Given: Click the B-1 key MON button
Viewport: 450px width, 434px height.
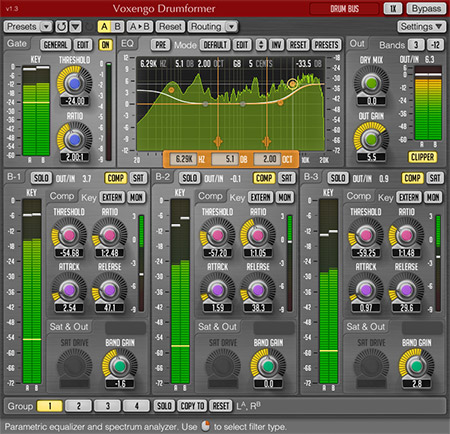Looking at the screenshot, I should pyautogui.click(x=136, y=197).
